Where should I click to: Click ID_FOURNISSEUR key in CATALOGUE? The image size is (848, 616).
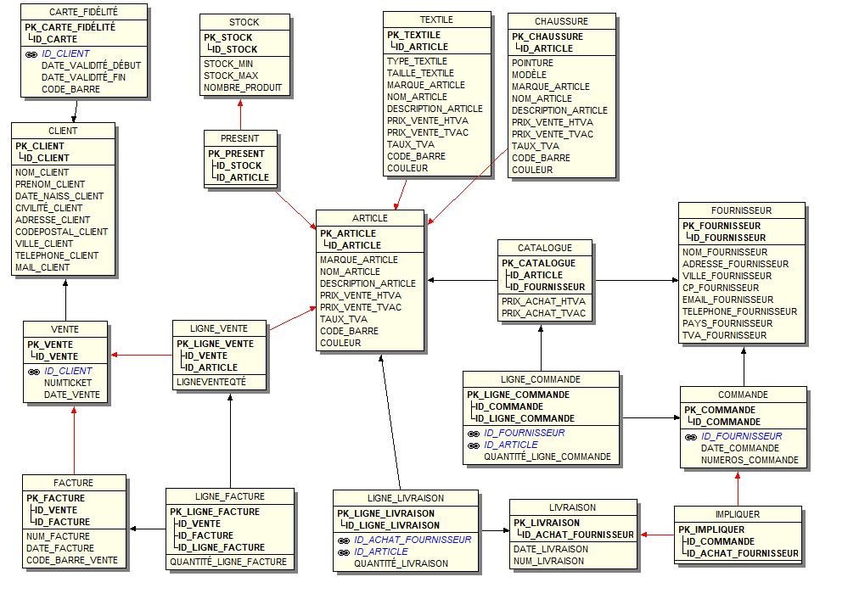coord(548,287)
